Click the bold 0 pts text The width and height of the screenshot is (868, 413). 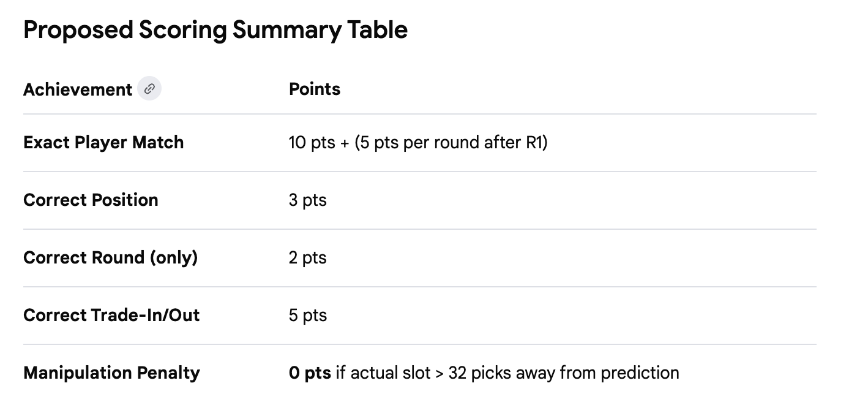click(310, 373)
